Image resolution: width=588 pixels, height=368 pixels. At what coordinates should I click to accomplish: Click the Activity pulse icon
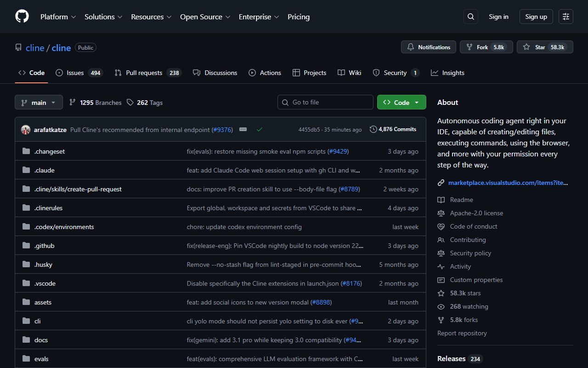coord(441,266)
